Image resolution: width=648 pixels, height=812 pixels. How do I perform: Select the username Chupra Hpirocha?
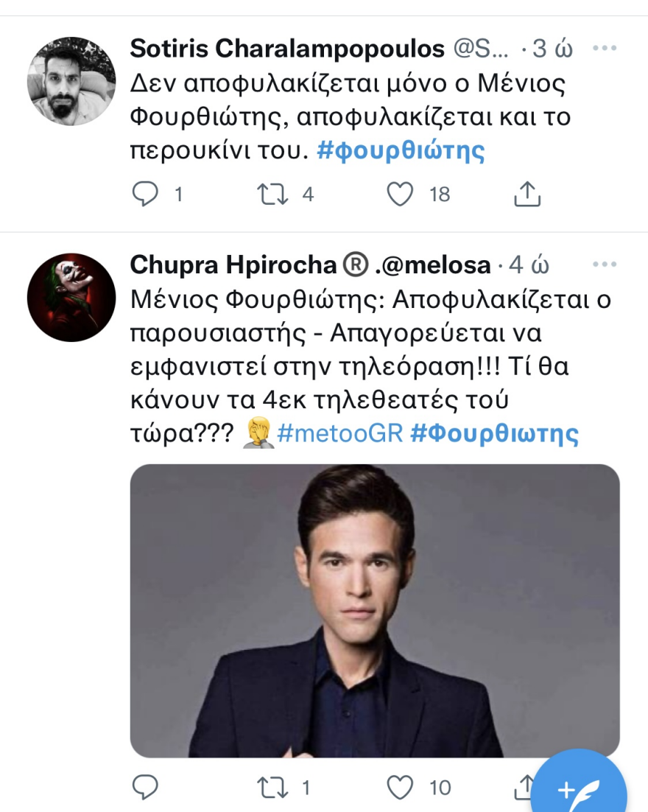tap(228, 265)
